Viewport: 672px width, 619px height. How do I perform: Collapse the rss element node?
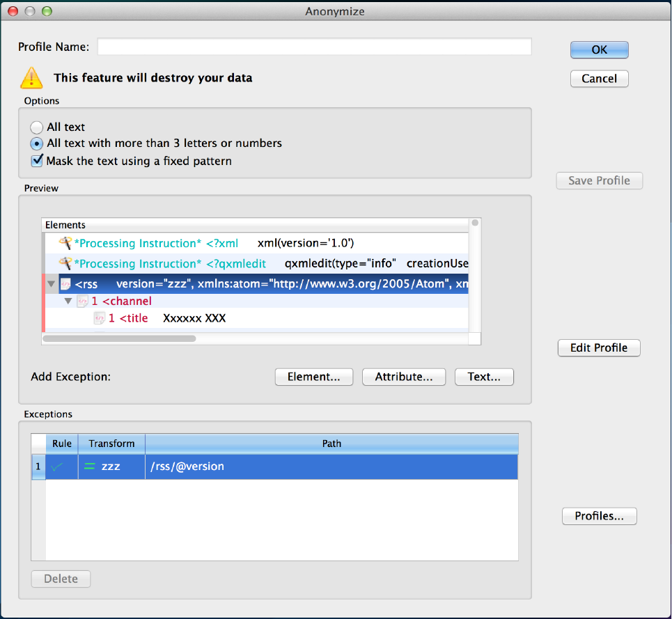pyautogui.click(x=52, y=284)
